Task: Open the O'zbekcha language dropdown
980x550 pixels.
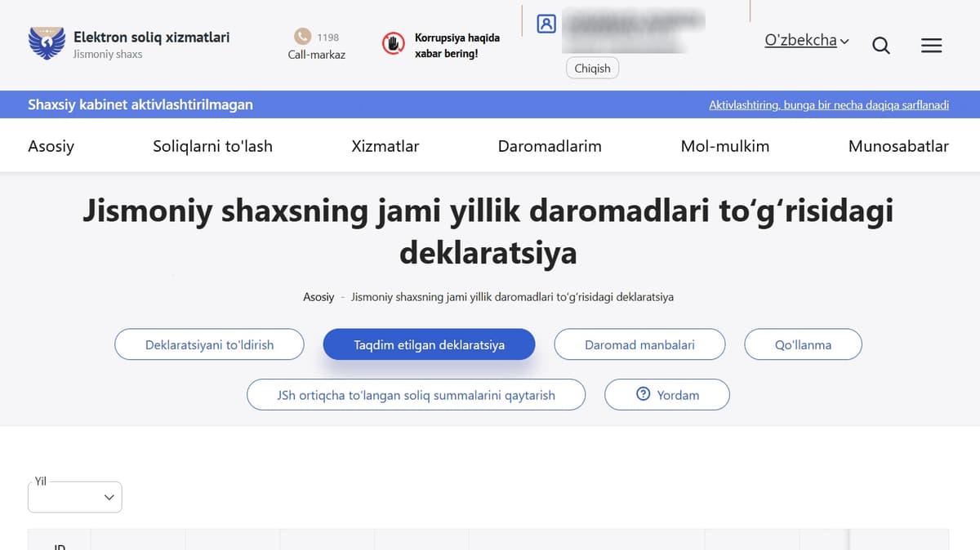Action: tap(807, 40)
